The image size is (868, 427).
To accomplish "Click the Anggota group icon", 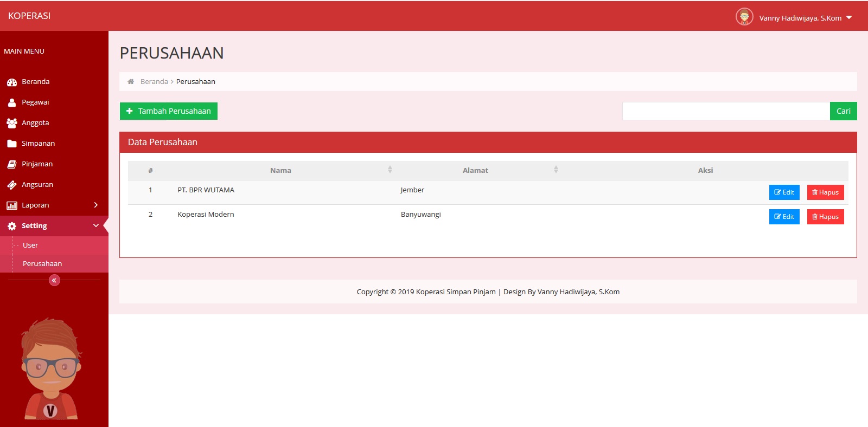I will pos(12,123).
